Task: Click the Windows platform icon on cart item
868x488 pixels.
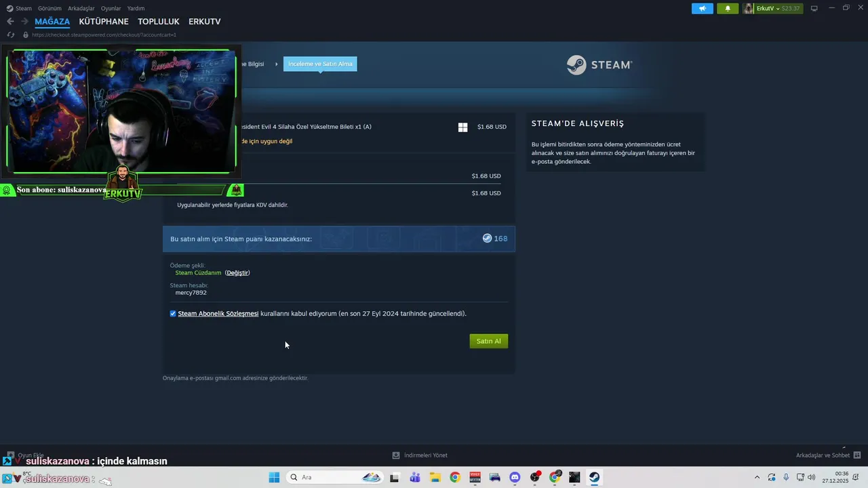Action: (x=462, y=127)
